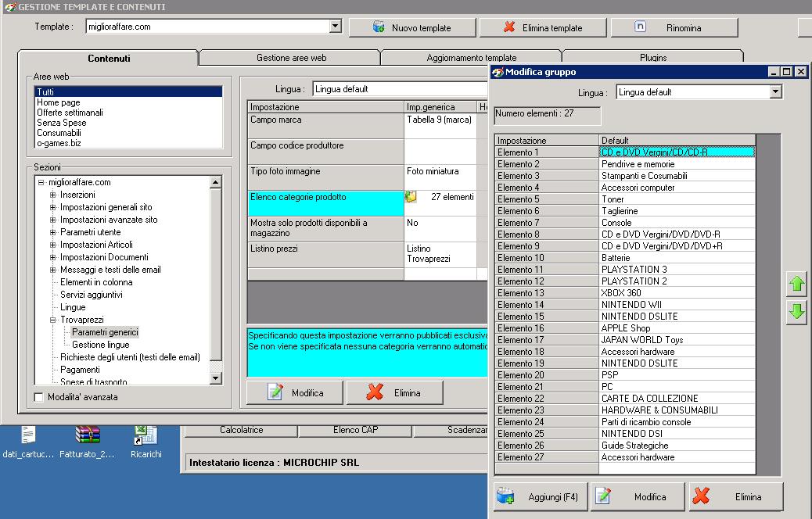Select the XBOX 360 element value
The width and height of the screenshot is (812, 519).
677,293
